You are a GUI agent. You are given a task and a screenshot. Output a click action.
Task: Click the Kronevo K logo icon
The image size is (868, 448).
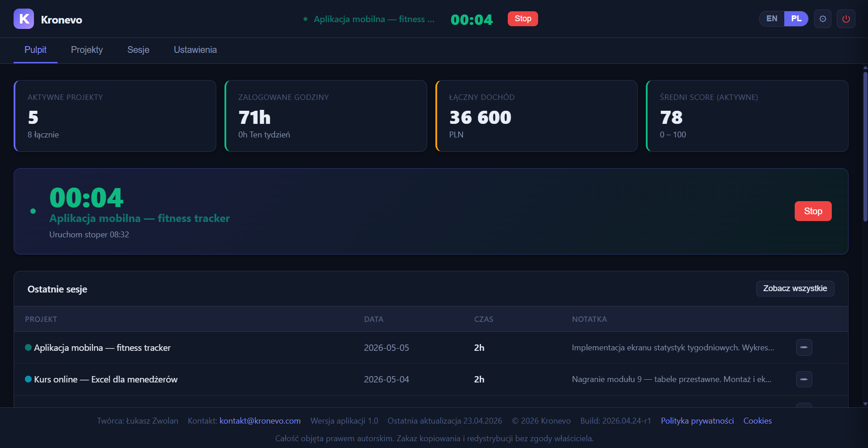[24, 19]
